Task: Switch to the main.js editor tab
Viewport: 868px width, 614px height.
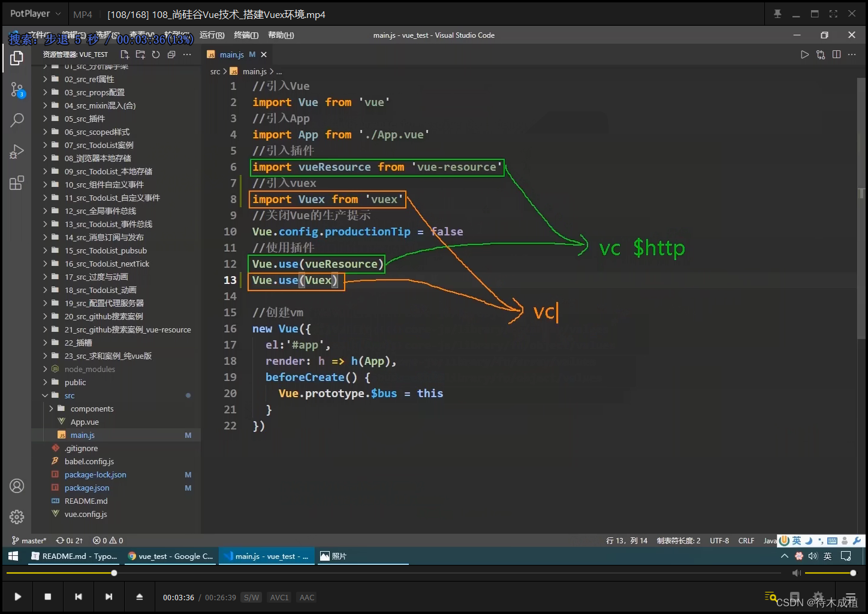Action: tap(232, 55)
